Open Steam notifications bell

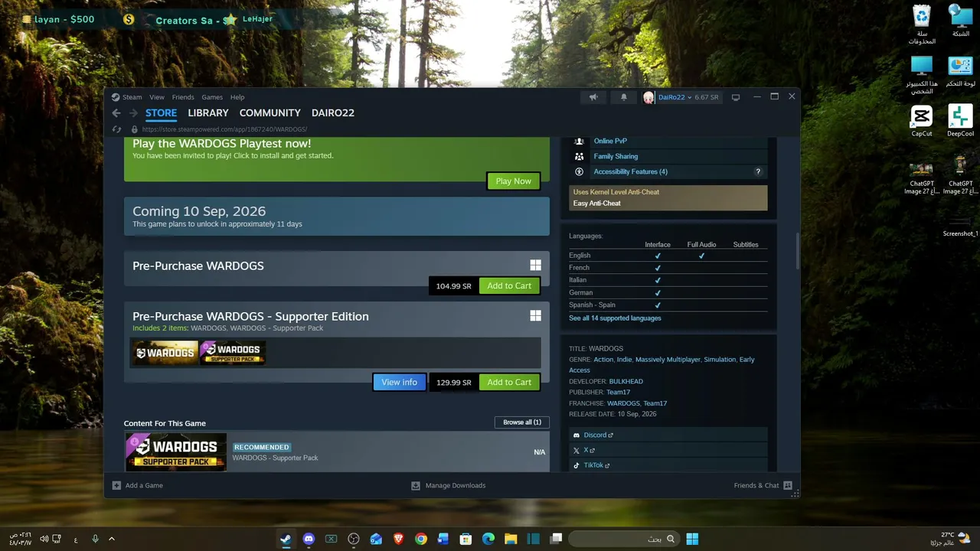[623, 97]
